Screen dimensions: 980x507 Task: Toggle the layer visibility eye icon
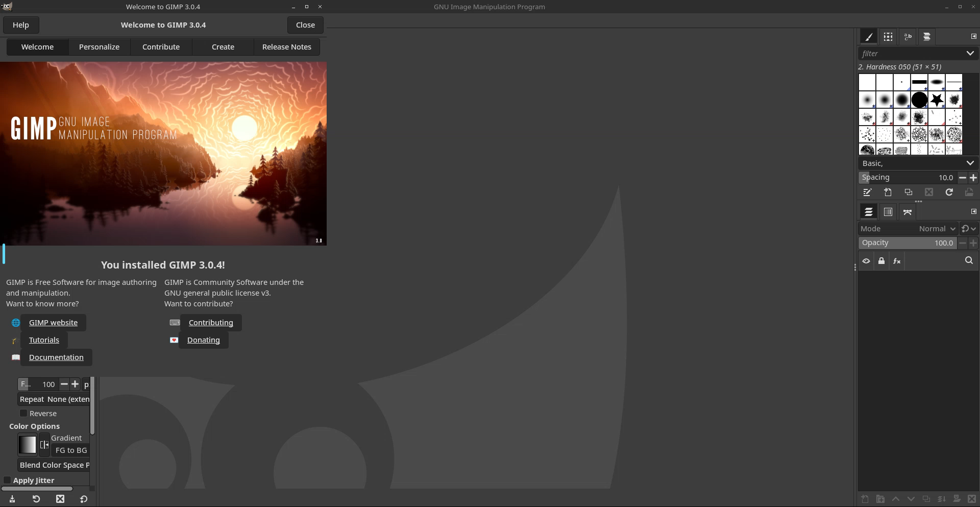[866, 261]
